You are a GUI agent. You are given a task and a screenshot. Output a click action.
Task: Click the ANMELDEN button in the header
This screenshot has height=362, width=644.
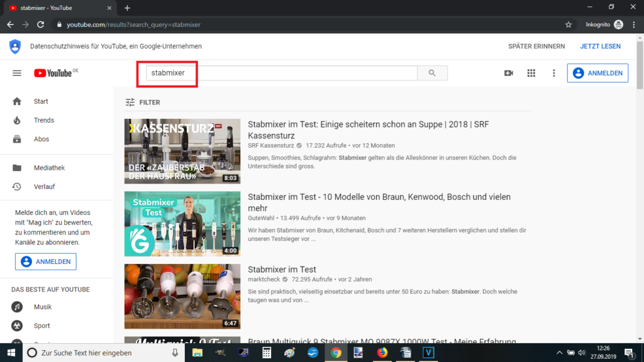coord(597,73)
